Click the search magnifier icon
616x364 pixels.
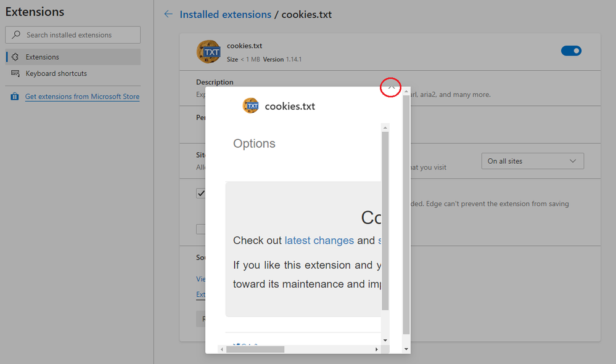[16, 35]
